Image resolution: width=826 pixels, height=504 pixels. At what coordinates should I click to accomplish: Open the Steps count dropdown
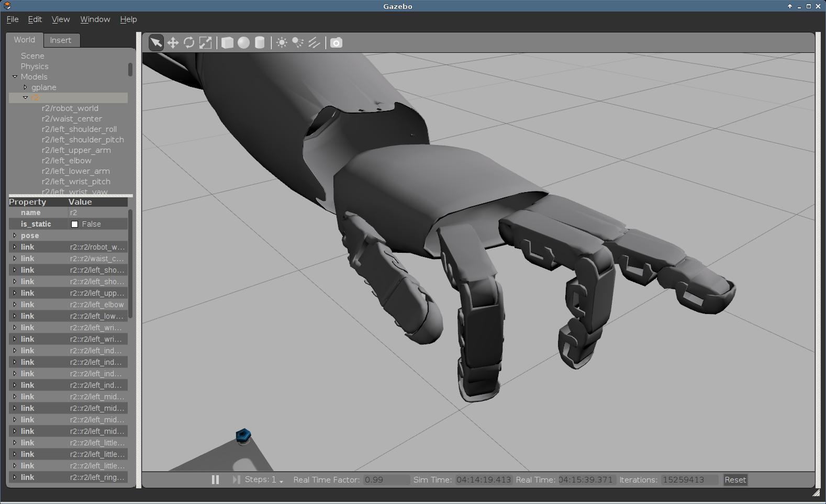281,480
